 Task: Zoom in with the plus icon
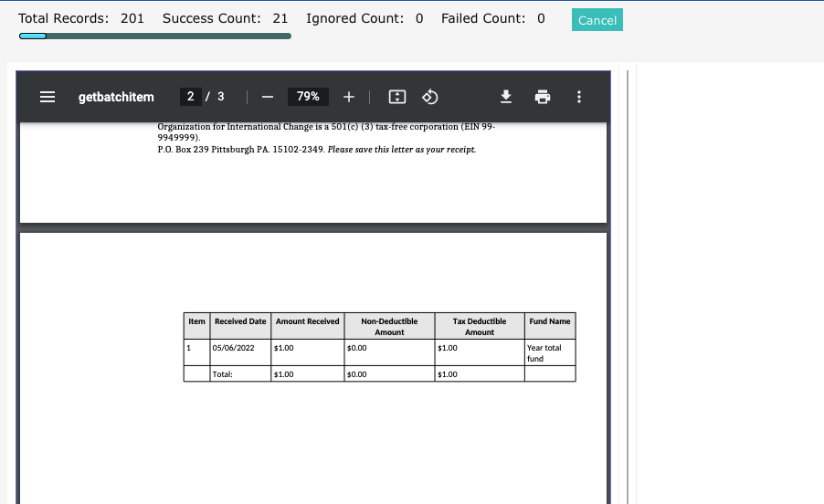[348, 97]
